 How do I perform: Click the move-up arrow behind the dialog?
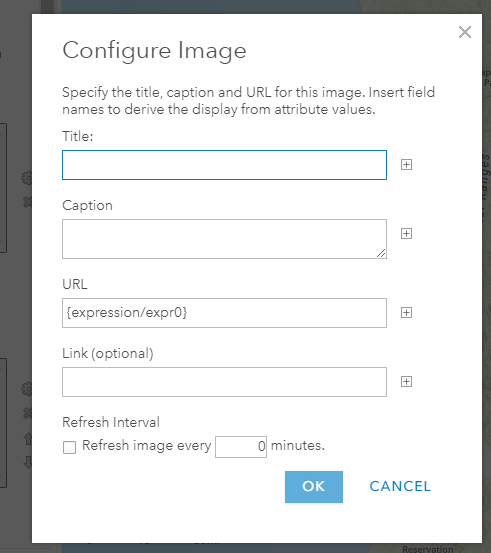28,438
